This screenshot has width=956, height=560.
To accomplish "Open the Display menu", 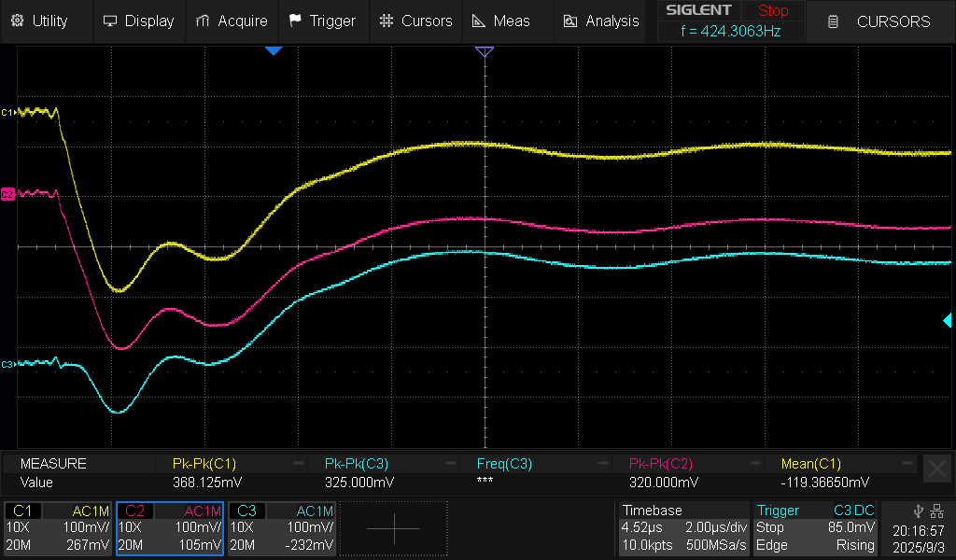I will tap(138, 21).
